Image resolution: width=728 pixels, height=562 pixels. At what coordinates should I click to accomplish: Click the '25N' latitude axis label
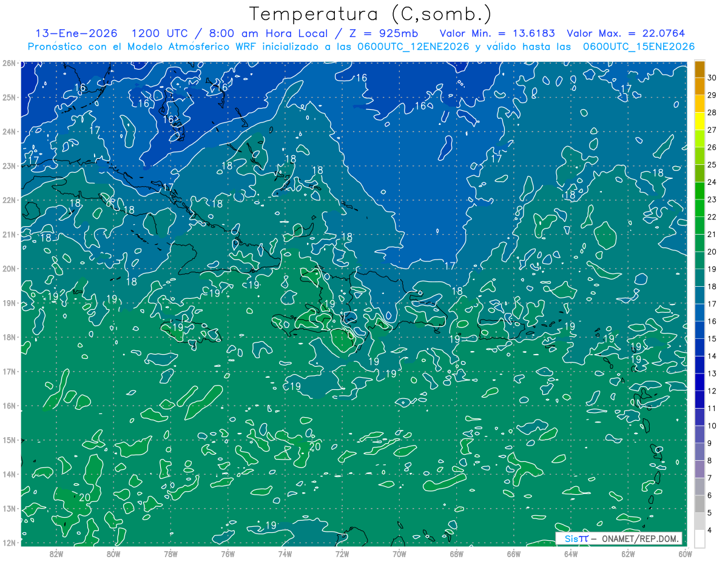(x=9, y=97)
